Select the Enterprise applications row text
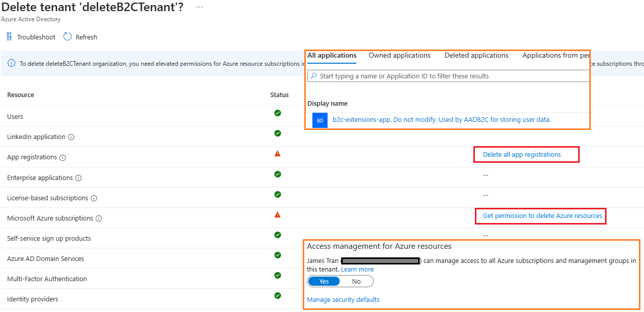644x312 pixels. click(x=40, y=178)
